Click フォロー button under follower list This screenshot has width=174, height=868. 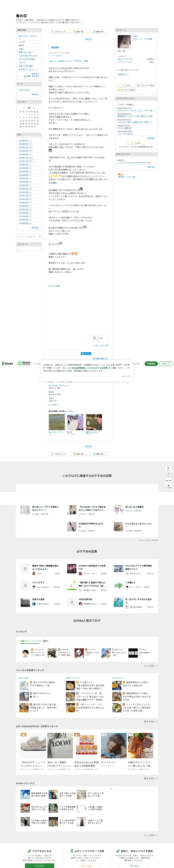[x=136, y=143]
